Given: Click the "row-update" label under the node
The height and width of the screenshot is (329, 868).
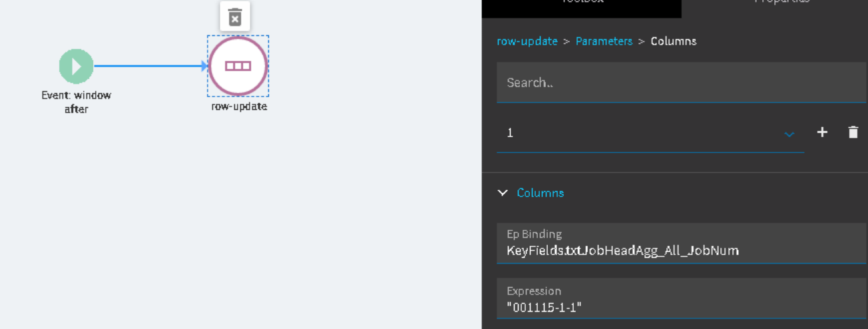Looking at the screenshot, I should pyautogui.click(x=239, y=106).
